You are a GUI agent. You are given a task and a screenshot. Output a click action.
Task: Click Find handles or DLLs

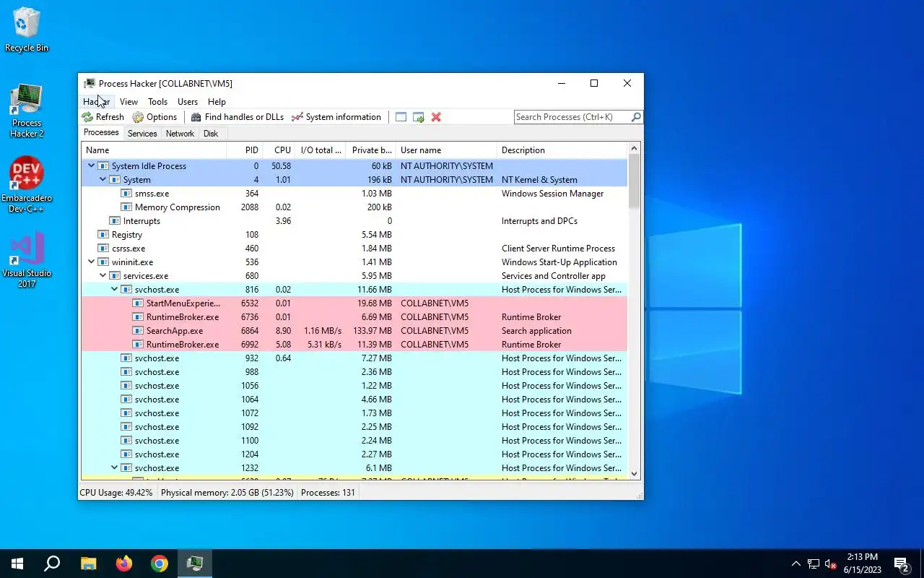click(x=237, y=117)
